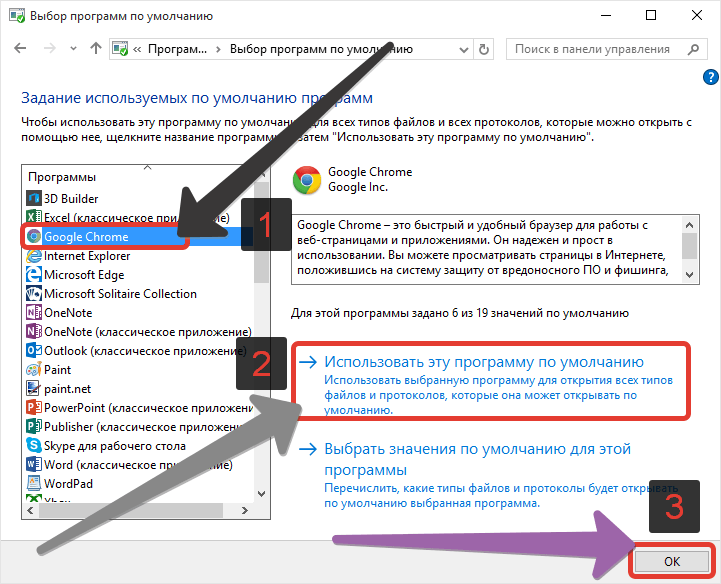Select Skype для рабочего стола icon
The height and width of the screenshot is (584, 721).
tap(34, 446)
